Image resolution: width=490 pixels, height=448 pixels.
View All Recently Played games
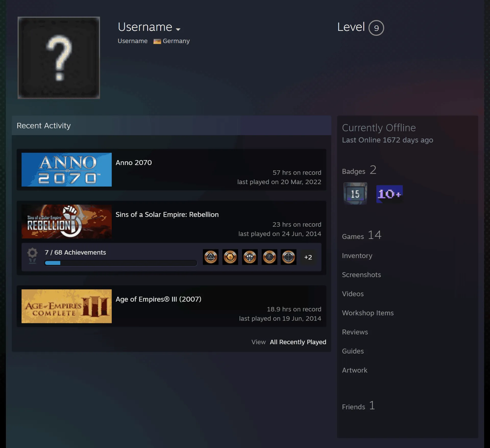(298, 342)
